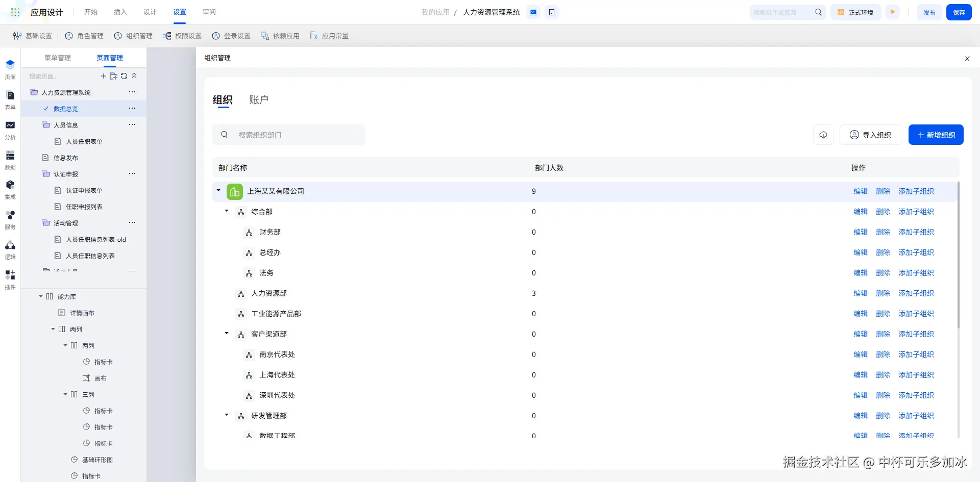Screen dimensions: 980x482
Task: Switch to mobile preview mode icon
Action: (552, 12)
